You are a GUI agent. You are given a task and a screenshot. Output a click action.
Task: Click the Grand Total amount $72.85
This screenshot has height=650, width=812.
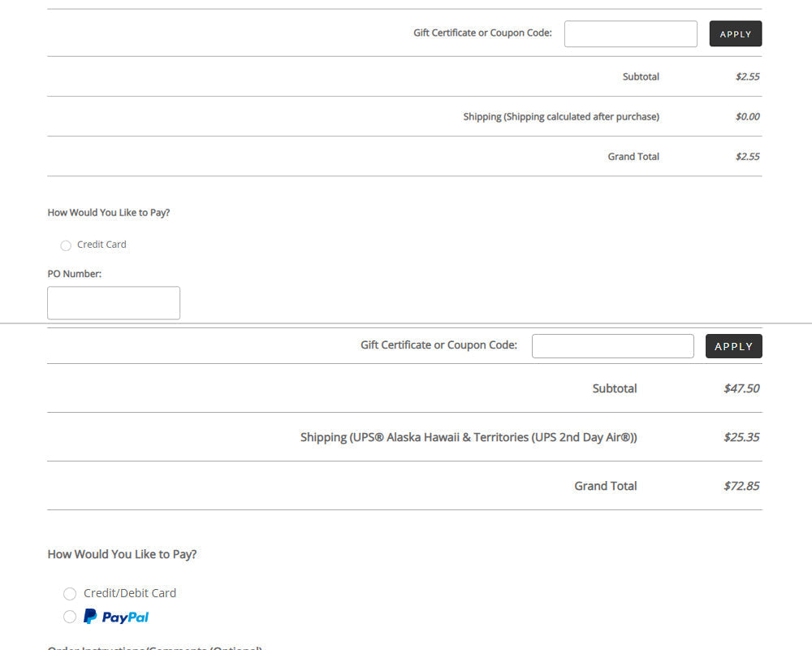pyautogui.click(x=741, y=486)
